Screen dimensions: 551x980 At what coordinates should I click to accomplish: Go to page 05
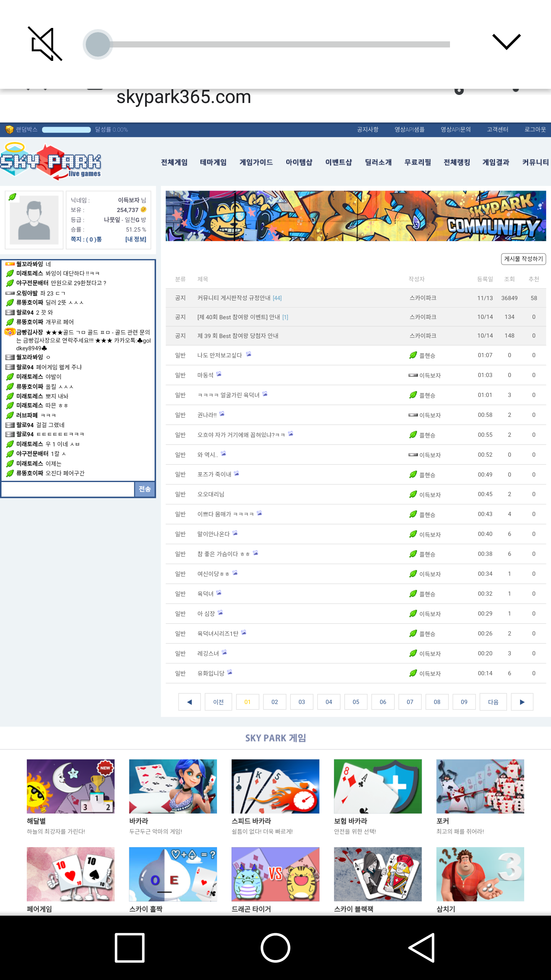click(x=356, y=702)
